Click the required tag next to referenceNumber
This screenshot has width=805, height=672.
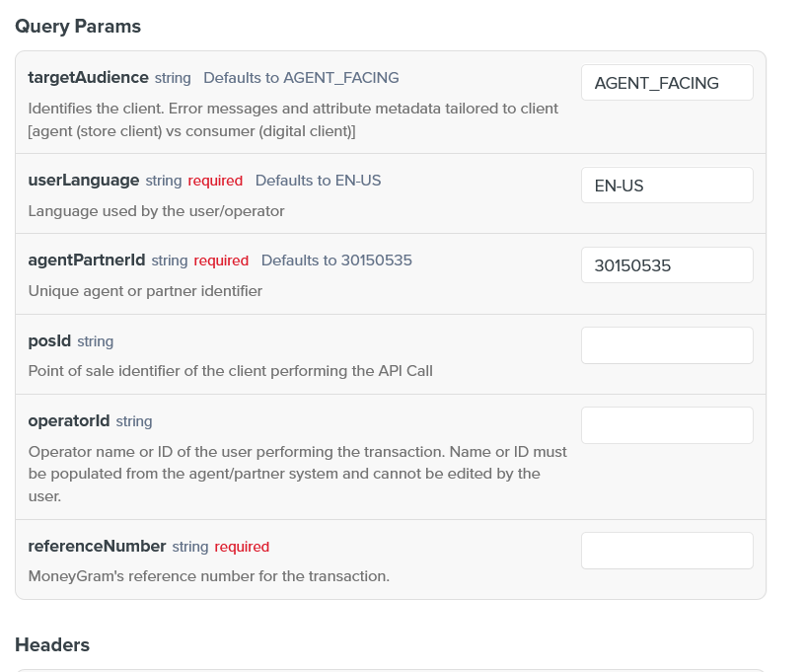pos(242,547)
